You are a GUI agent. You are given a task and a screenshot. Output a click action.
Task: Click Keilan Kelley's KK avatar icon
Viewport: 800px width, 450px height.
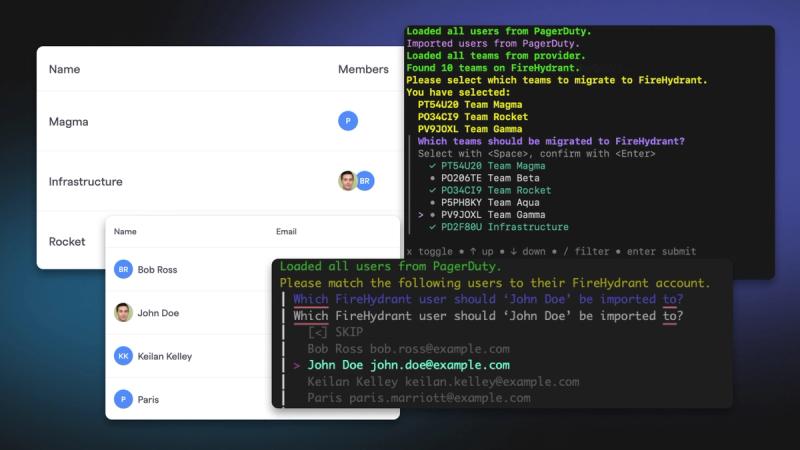pyautogui.click(x=123, y=356)
